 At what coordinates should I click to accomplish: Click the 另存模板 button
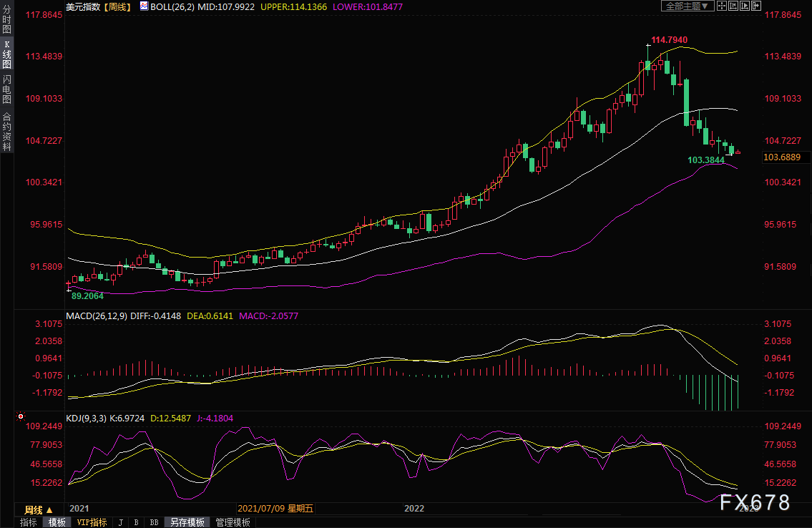(187, 522)
